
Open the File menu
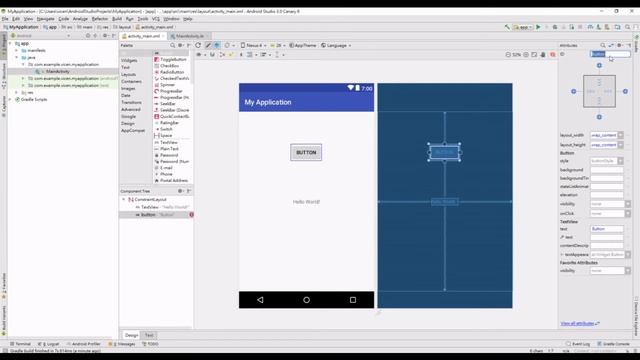(x=5, y=19)
